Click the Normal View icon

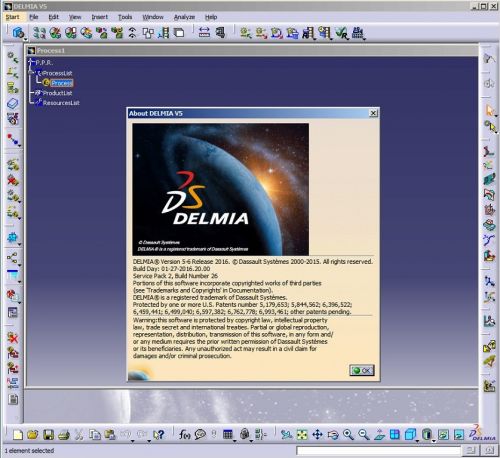[379, 434]
